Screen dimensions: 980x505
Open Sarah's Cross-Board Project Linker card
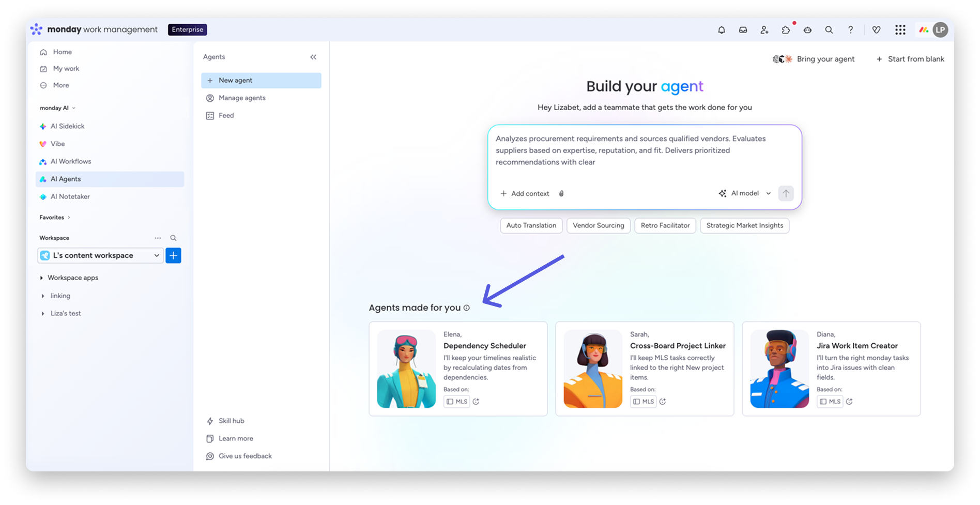(645, 369)
